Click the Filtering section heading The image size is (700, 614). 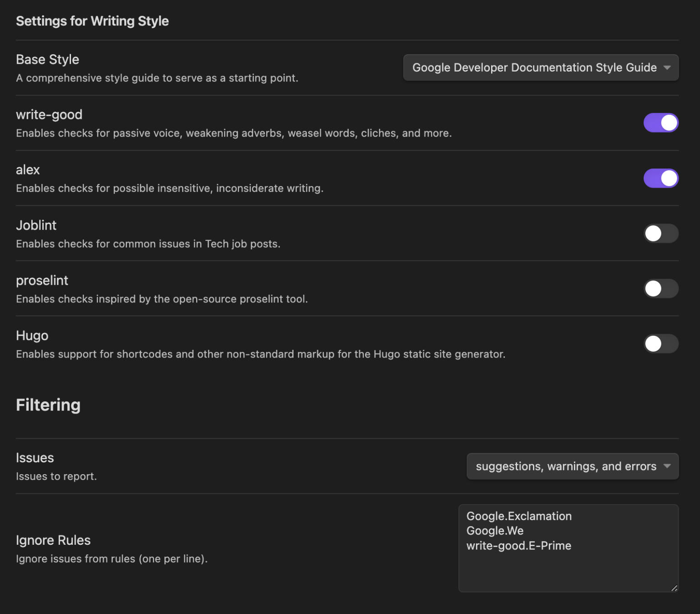pos(48,405)
